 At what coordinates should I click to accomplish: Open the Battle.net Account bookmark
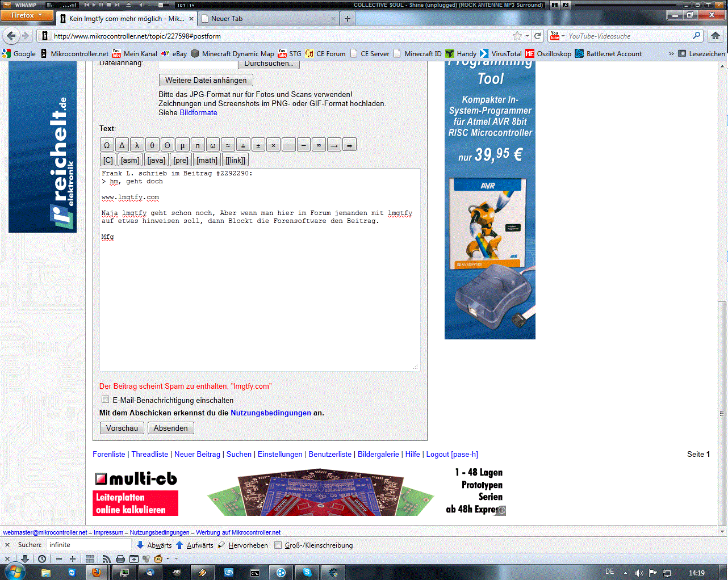(608, 54)
